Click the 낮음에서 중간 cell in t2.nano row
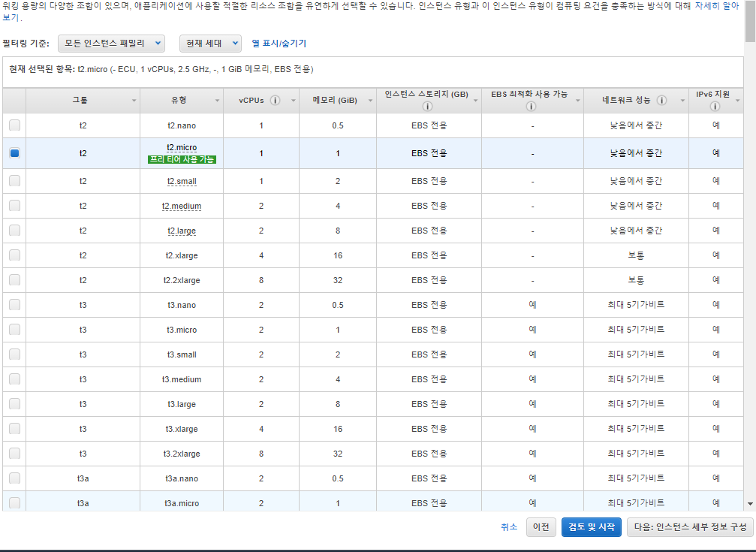The image size is (756, 552). pos(636,125)
